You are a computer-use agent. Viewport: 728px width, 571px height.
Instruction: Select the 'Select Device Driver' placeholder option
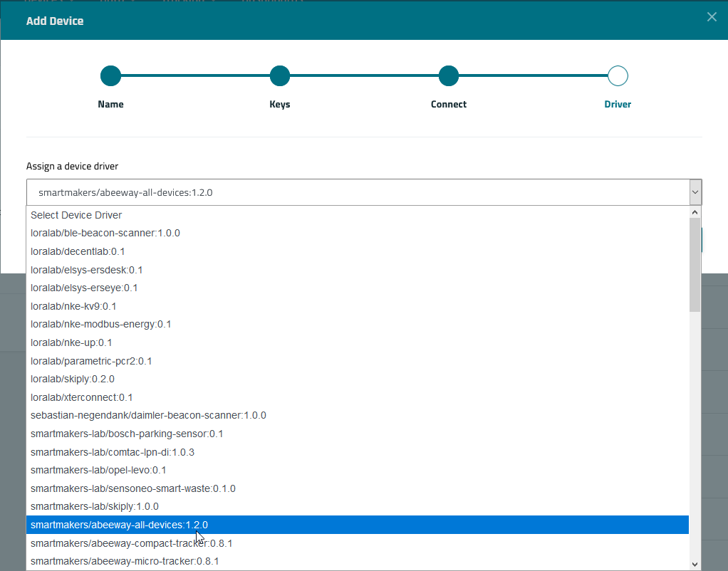(76, 215)
